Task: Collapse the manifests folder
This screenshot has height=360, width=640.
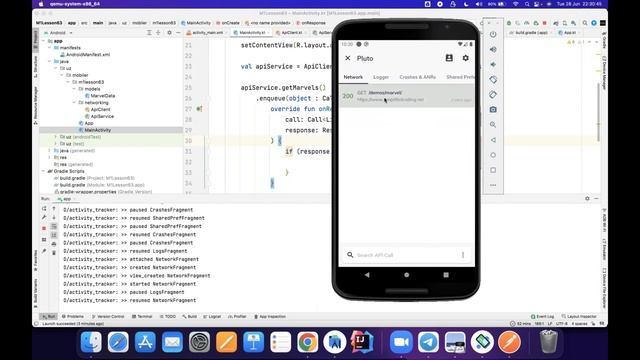Action: coord(50,48)
